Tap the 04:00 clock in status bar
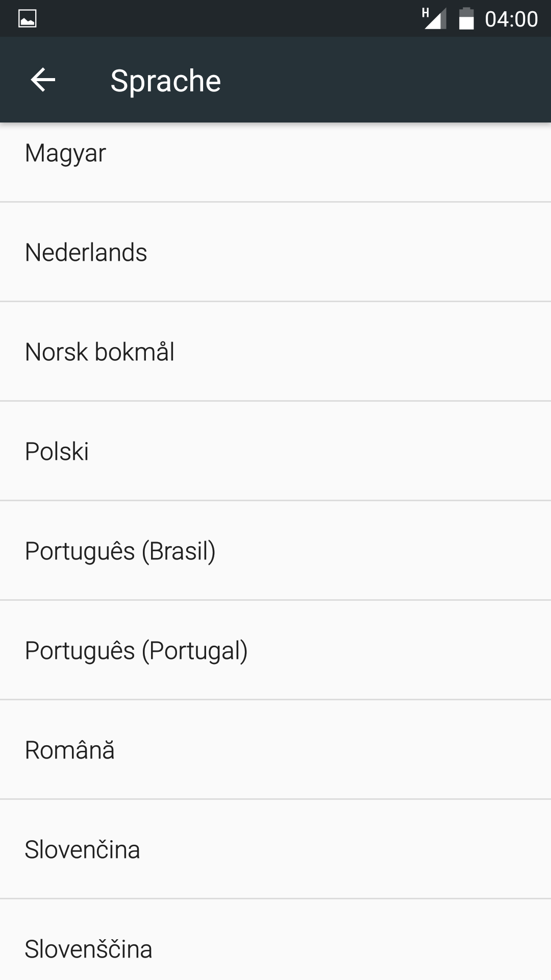551x980 pixels. [511, 19]
